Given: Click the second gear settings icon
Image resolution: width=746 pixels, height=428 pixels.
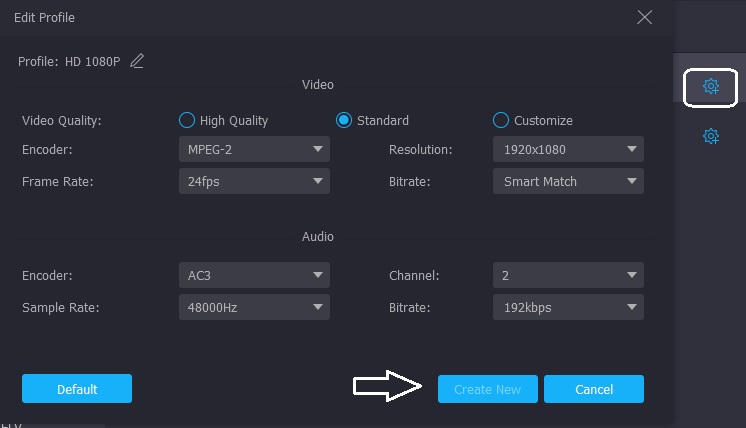Looking at the screenshot, I should 711,136.
